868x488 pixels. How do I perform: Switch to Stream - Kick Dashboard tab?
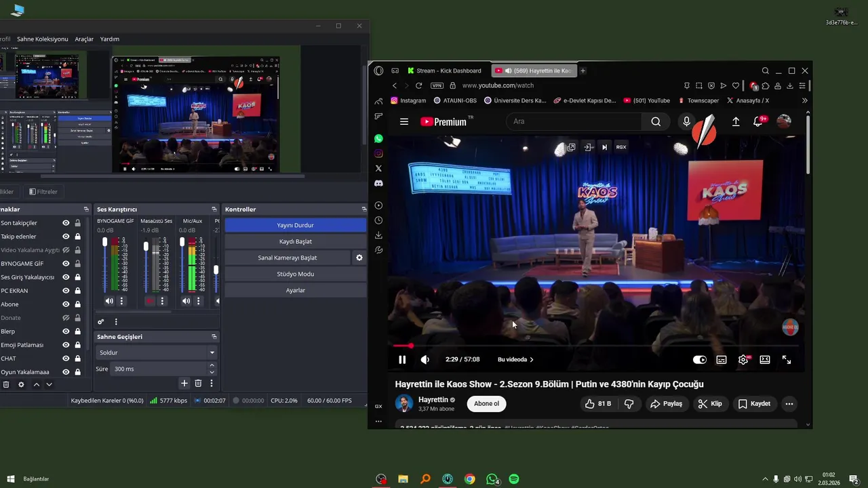pyautogui.click(x=445, y=70)
